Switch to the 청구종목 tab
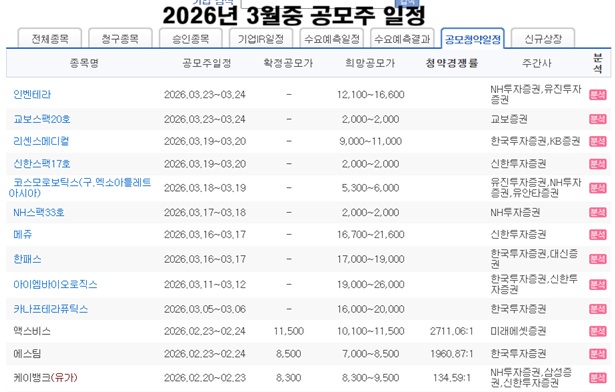The height and width of the screenshot is (392, 615). 120,38
